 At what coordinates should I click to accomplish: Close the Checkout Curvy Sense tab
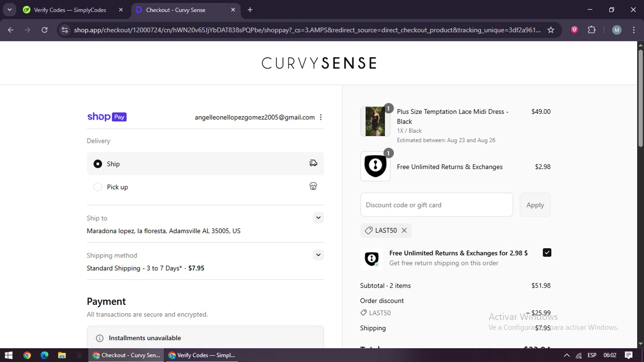click(x=233, y=10)
